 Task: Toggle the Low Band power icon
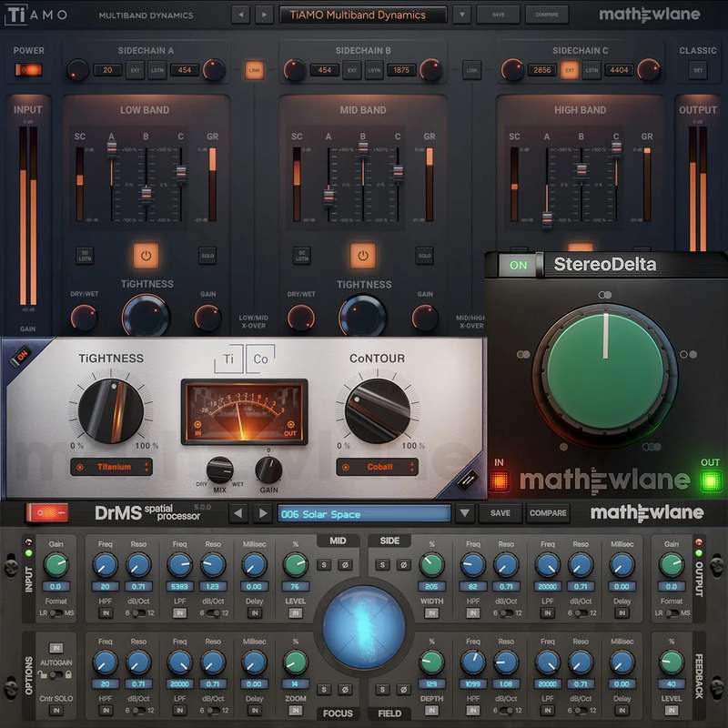click(146, 256)
